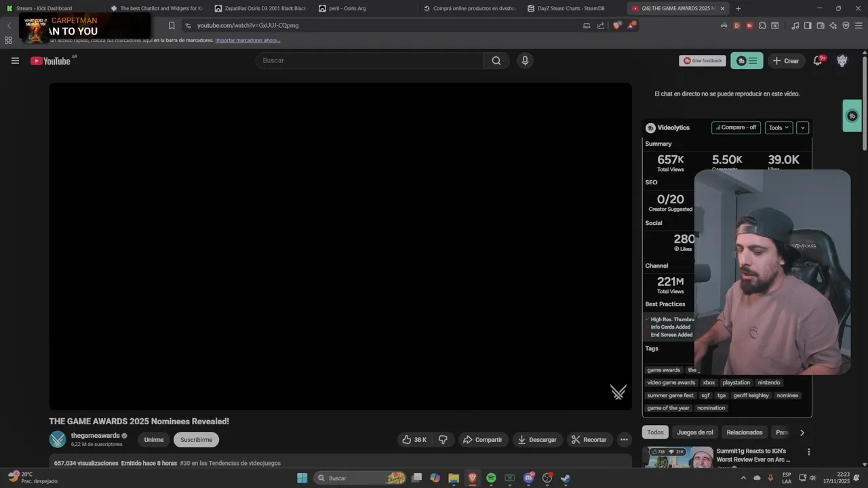Open the YouTube notifications bell
This screenshot has width=868, height=488.
tap(818, 60)
